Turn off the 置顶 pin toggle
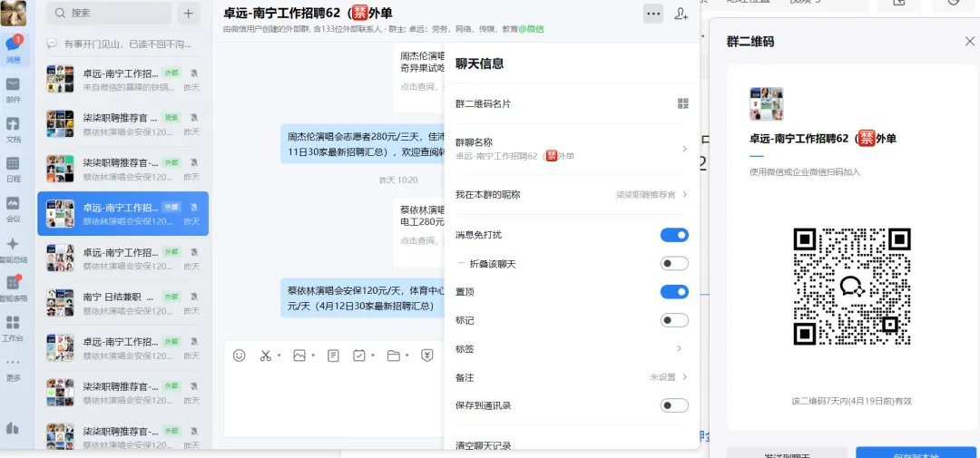The height and width of the screenshot is (458, 980). 674,292
